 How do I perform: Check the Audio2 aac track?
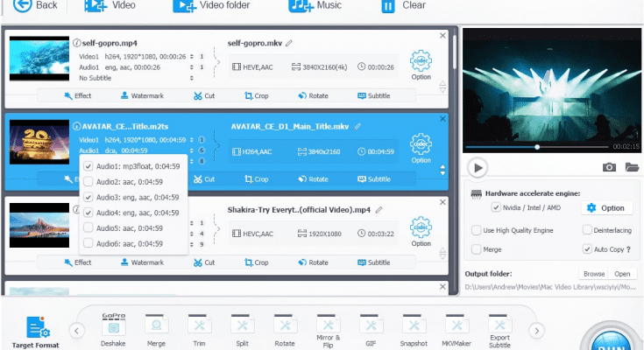pyautogui.click(x=88, y=182)
